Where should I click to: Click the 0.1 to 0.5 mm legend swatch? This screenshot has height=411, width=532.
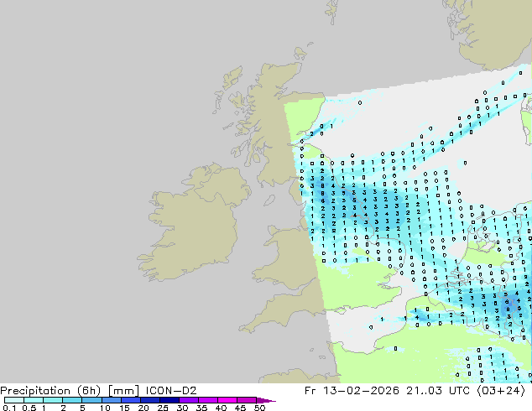coord(14,400)
